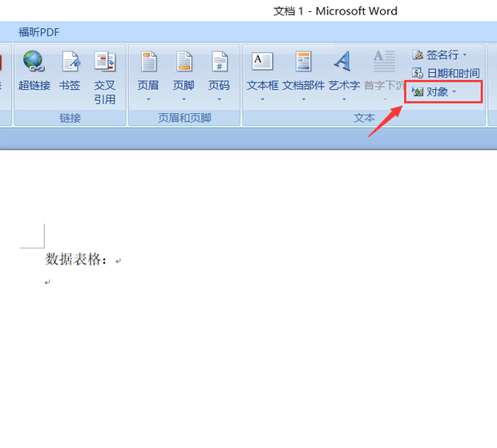Click the Hyperlink globe icon
The image size is (497, 448).
[x=34, y=61]
